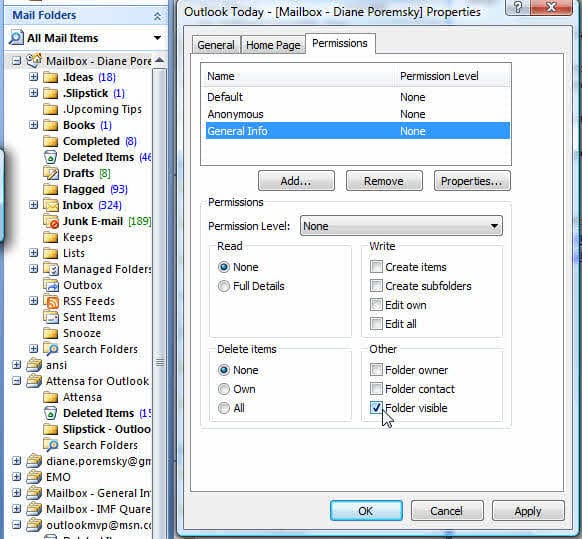Collapse the Mailbox - Diane Poremsky tree
This screenshot has width=582, height=539.
16,61
